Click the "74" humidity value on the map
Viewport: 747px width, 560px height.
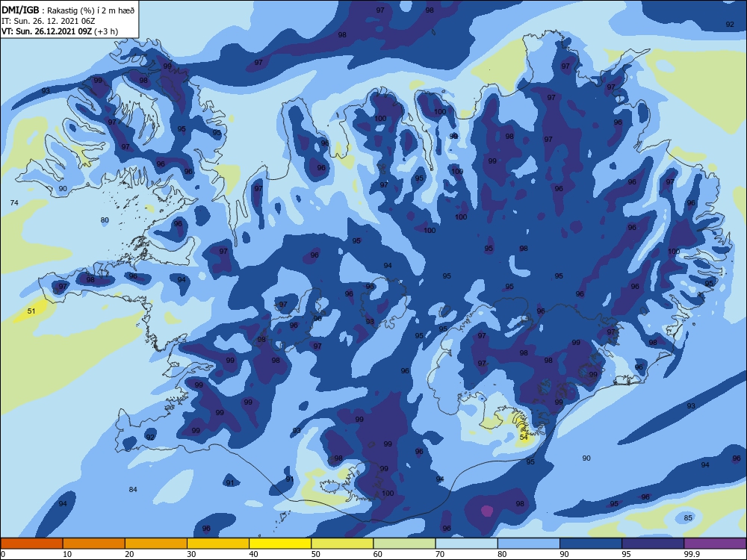tap(14, 203)
